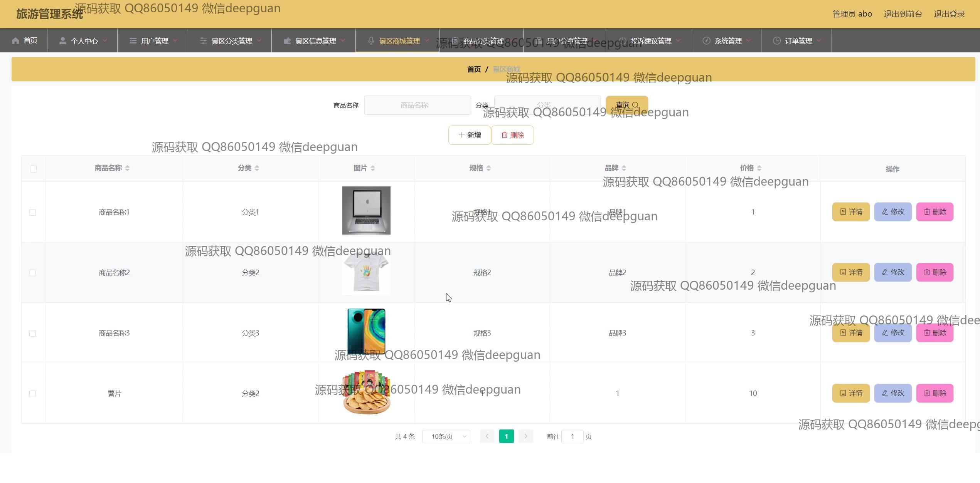
Task: Click the 商品名称 search input field
Action: click(417, 105)
